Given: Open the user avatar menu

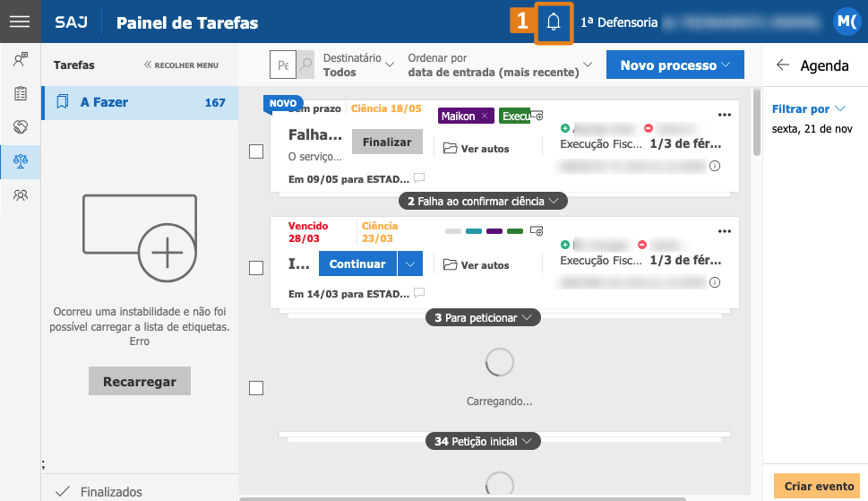Looking at the screenshot, I should coord(847,22).
